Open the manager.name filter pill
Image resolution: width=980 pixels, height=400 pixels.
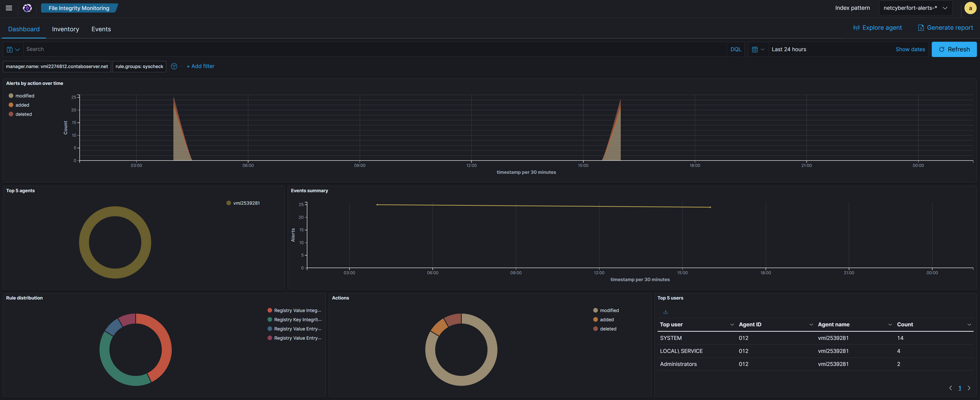point(57,66)
